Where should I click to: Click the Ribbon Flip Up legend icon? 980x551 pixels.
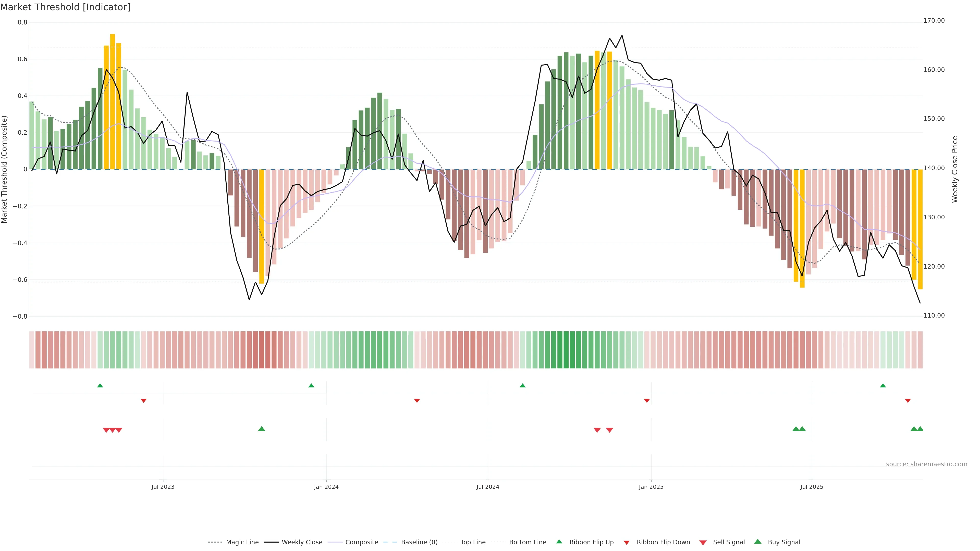(559, 542)
